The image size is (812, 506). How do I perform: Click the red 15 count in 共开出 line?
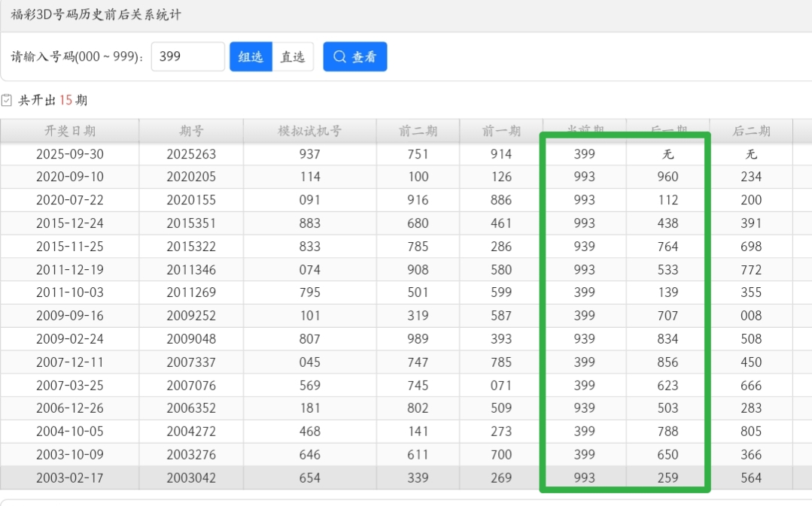[64, 98]
